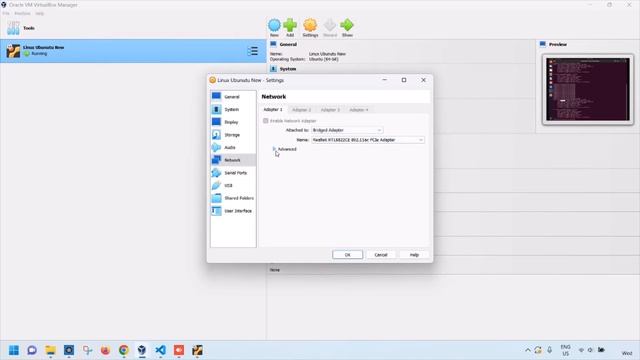The height and width of the screenshot is (360, 640).
Task: Open the chat app taskbar icon
Action: 32,350
